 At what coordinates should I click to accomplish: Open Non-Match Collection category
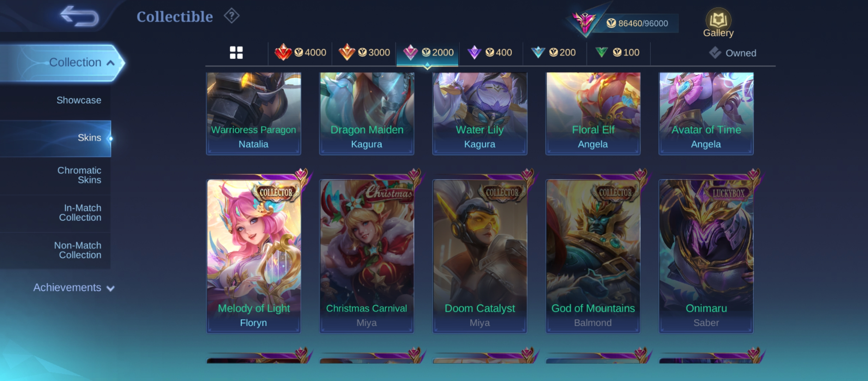tap(78, 250)
